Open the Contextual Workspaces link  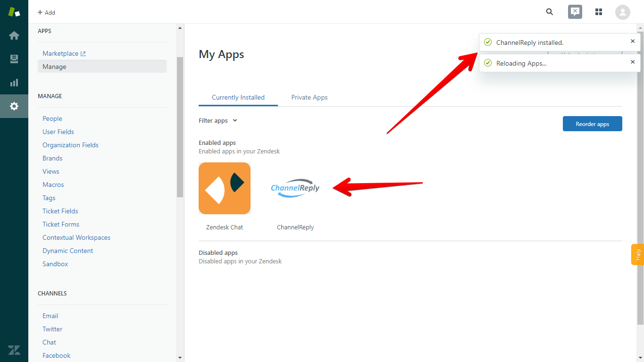76,237
